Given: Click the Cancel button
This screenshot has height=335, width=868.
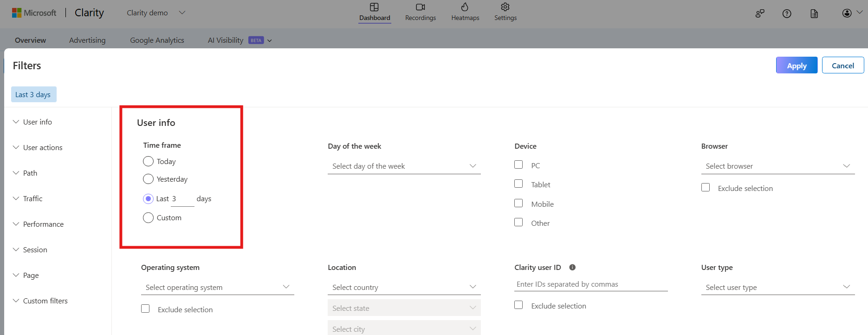Looking at the screenshot, I should point(843,66).
